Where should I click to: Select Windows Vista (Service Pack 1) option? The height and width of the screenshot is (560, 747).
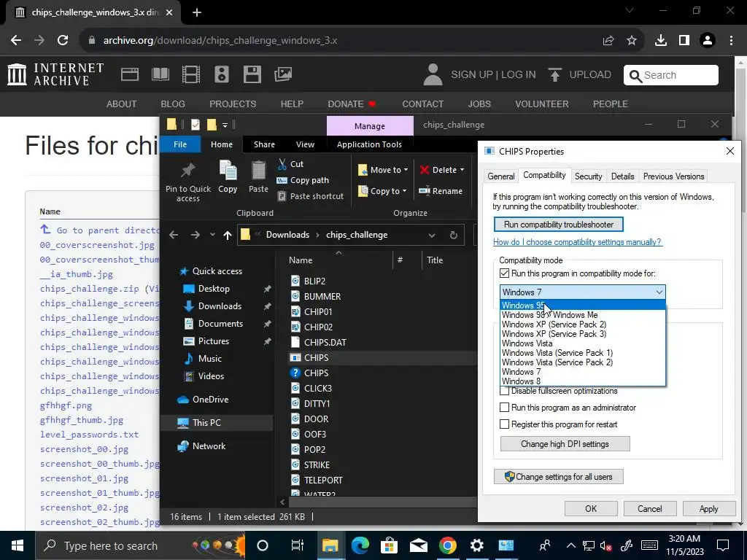[x=583, y=353]
